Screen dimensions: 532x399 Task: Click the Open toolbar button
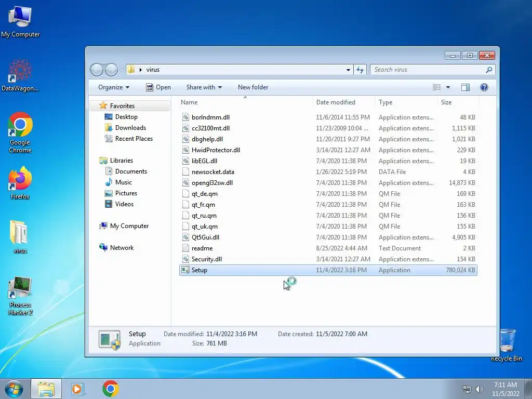click(158, 87)
